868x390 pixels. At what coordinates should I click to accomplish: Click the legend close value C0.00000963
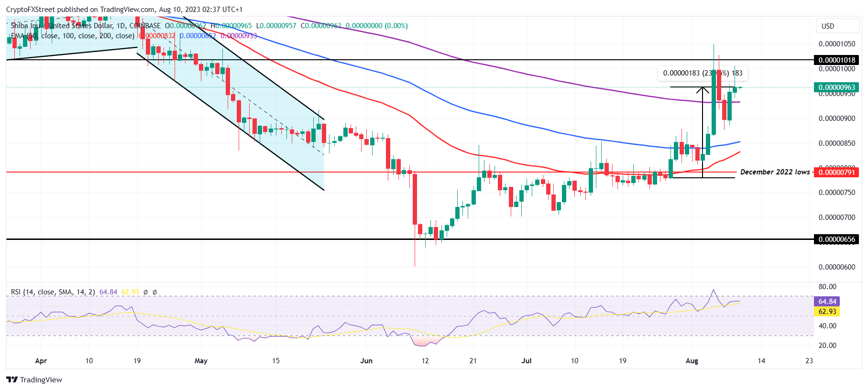click(x=321, y=26)
